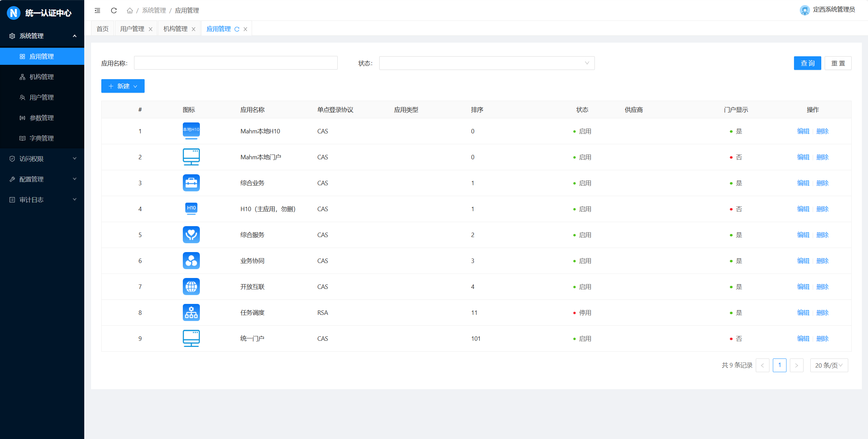Switch to the 机构管理 tab

(175, 29)
